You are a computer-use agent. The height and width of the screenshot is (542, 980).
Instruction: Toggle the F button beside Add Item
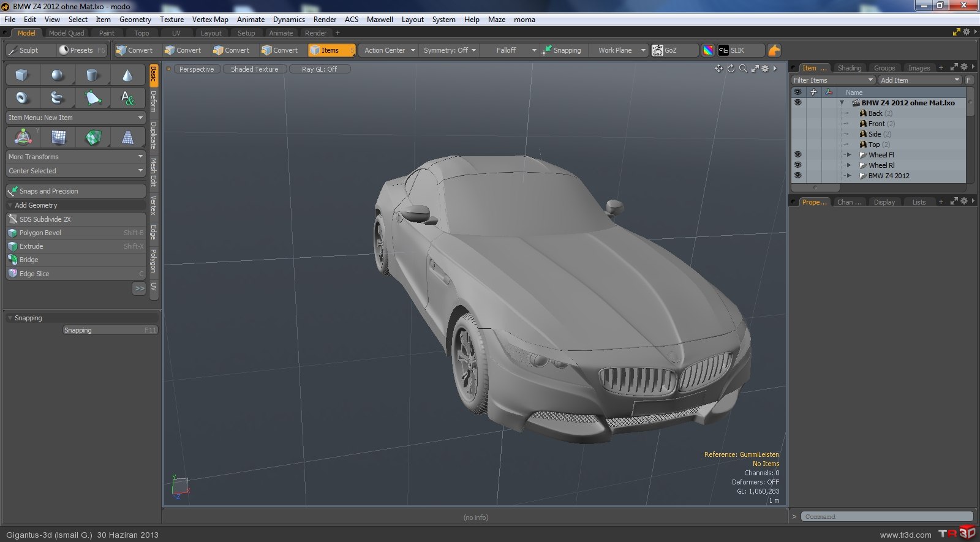(968, 80)
